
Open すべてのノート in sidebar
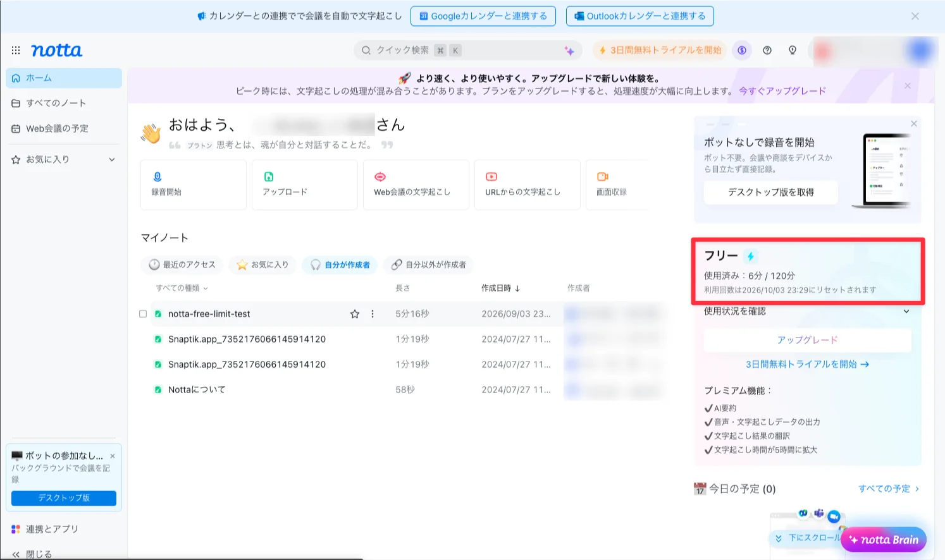point(64,103)
